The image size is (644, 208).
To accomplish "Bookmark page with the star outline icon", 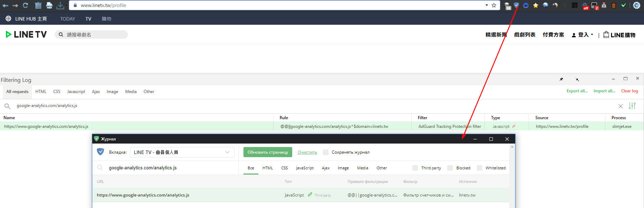I will click(x=494, y=5).
